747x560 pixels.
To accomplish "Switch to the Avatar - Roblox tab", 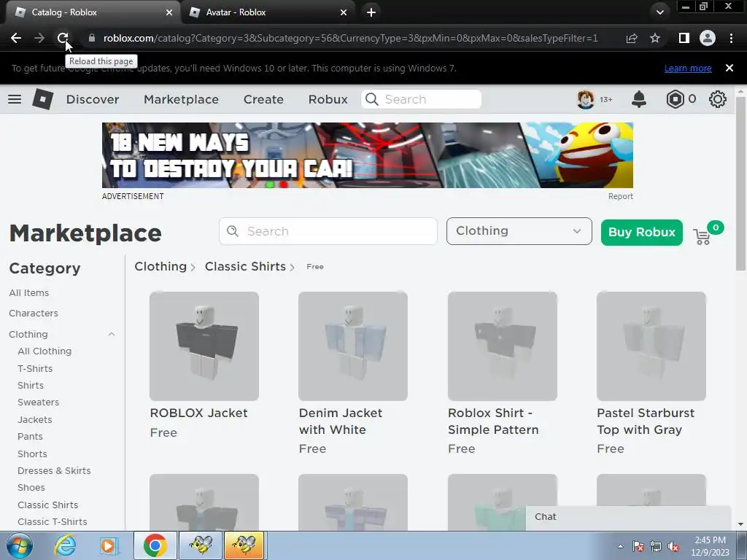I will tap(268, 12).
